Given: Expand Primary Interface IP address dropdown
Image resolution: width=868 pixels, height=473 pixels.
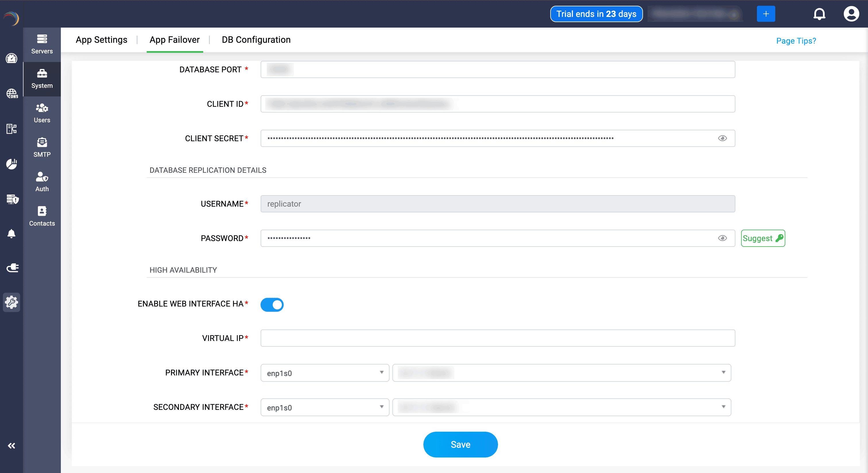Looking at the screenshot, I should [x=561, y=373].
